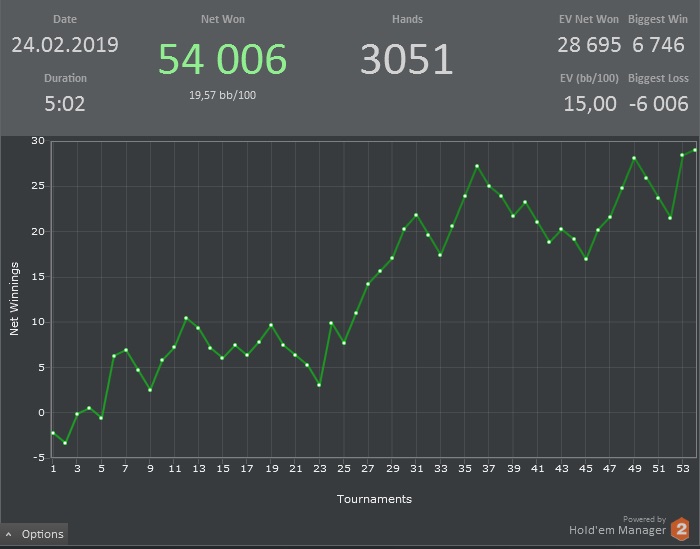Click the Biggest Win label
The width and height of the screenshot is (700, 549).
click(658, 19)
